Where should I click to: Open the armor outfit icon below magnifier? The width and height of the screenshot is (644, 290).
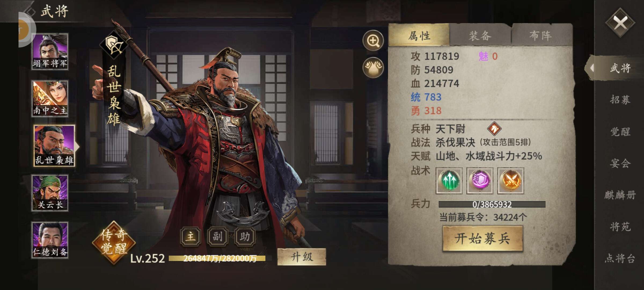[373, 67]
